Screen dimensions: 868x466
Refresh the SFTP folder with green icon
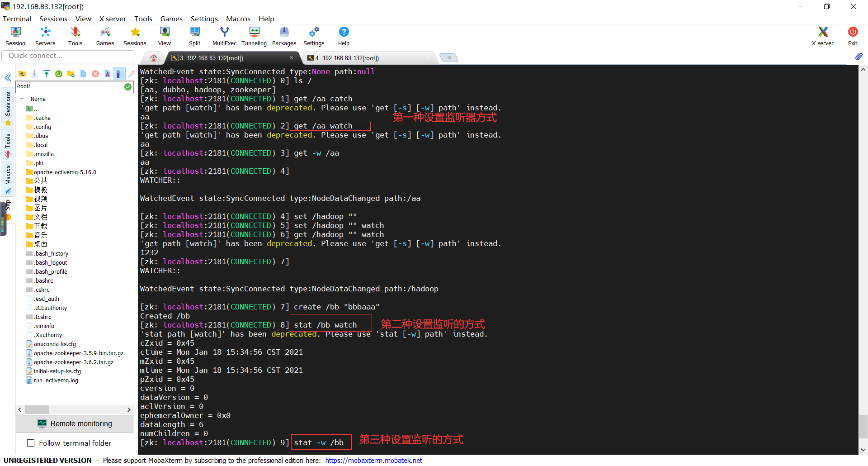pos(59,74)
